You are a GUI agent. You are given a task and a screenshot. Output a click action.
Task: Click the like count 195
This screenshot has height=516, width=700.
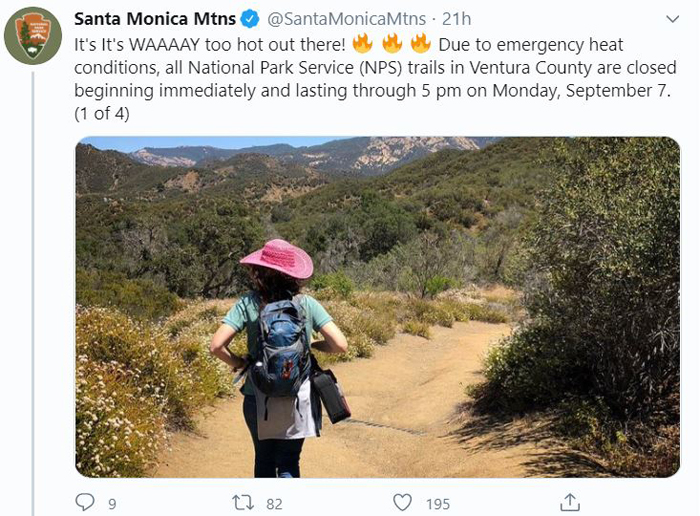pos(438,504)
